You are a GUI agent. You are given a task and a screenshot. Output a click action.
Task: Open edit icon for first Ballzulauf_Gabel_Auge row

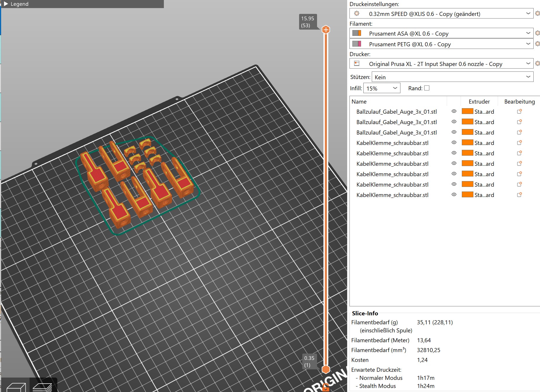[519, 111]
